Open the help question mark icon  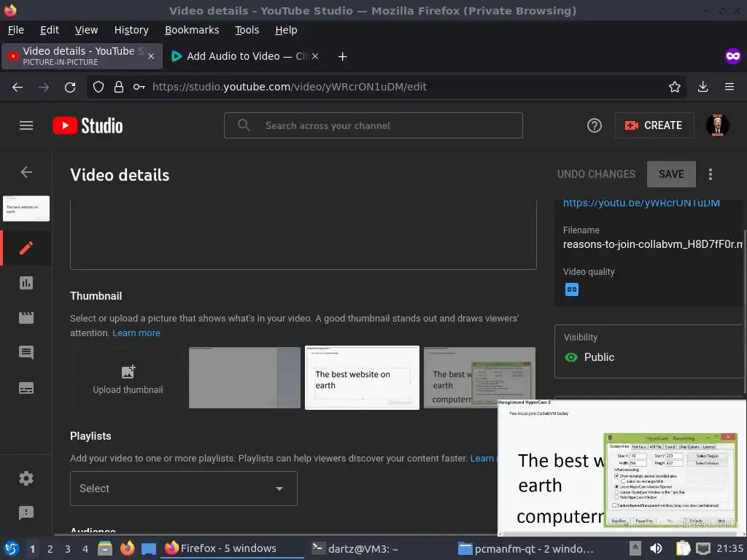594,125
